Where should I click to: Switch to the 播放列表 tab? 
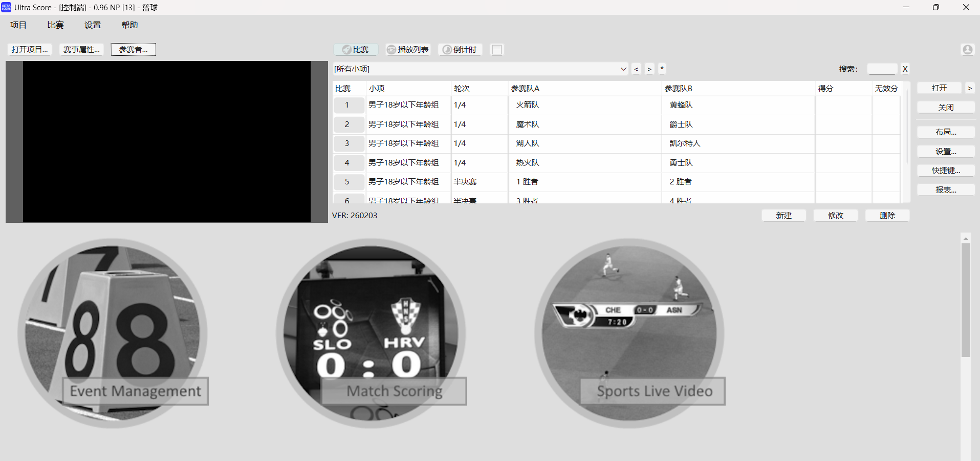click(408, 50)
